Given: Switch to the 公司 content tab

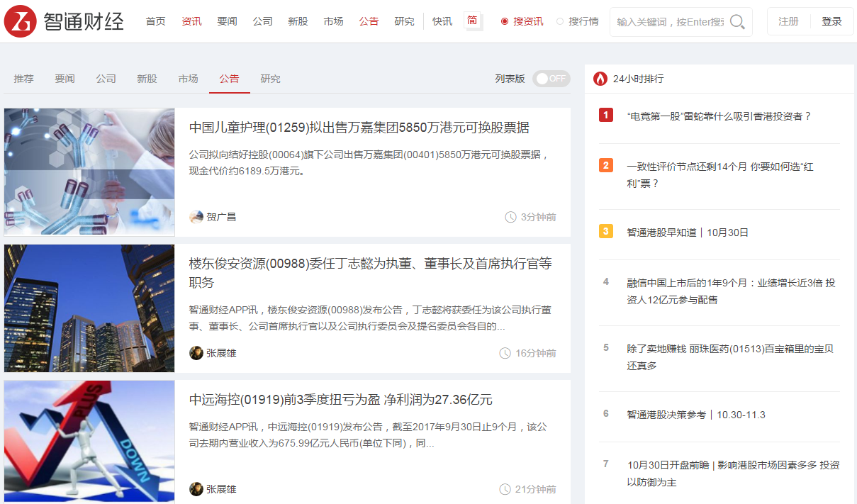Looking at the screenshot, I should coord(106,79).
